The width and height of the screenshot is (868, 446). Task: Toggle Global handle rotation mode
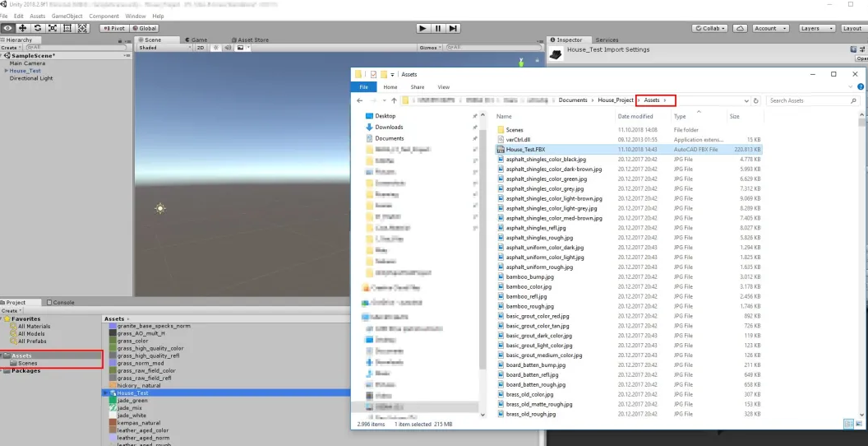(x=145, y=28)
